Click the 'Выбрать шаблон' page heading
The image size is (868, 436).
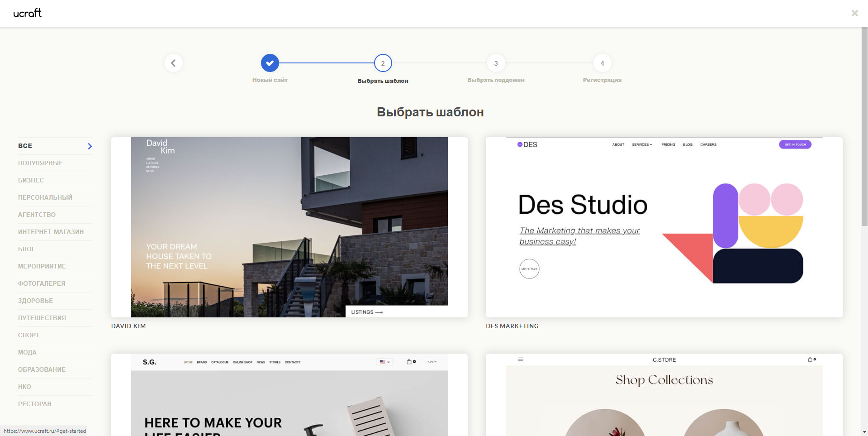click(x=430, y=112)
